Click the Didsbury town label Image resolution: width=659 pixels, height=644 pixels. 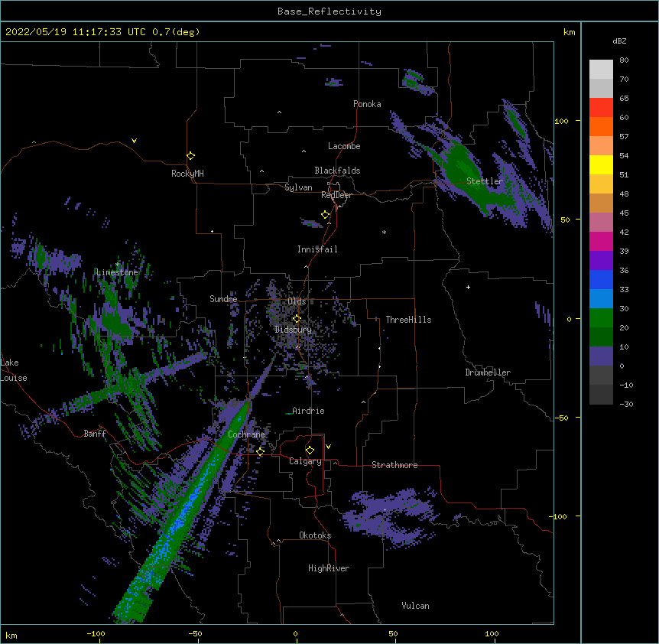tap(294, 330)
